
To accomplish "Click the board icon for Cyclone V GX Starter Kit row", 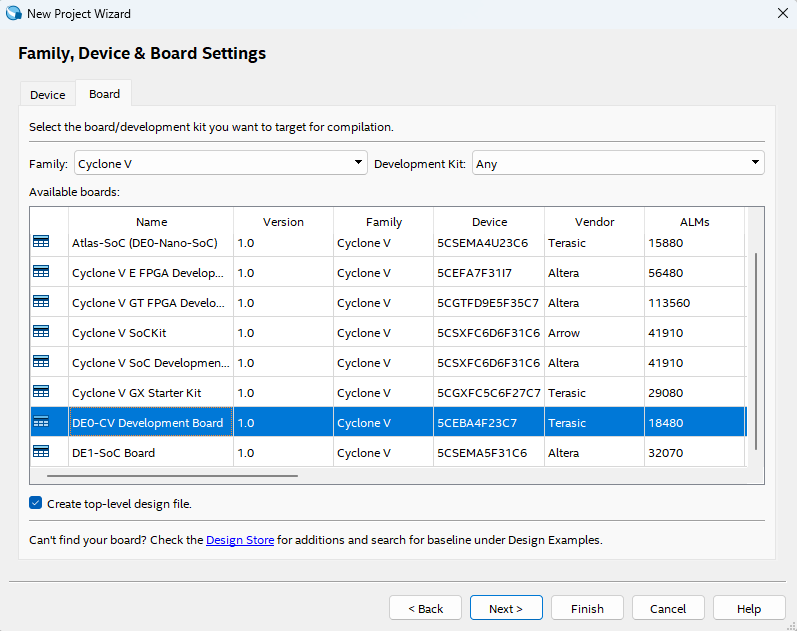I will pyautogui.click(x=41, y=392).
